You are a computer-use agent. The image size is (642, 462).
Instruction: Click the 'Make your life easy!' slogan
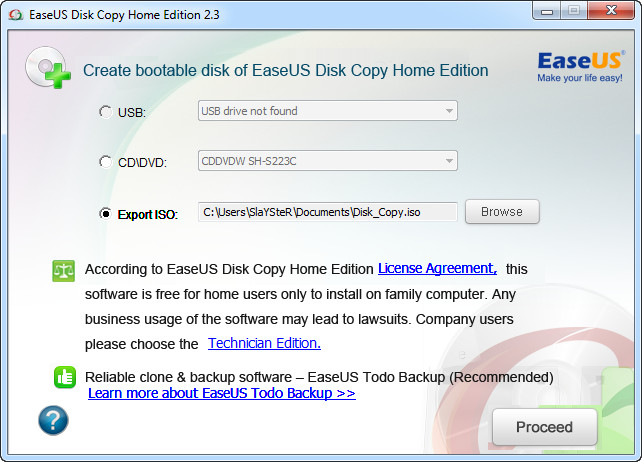(x=580, y=78)
